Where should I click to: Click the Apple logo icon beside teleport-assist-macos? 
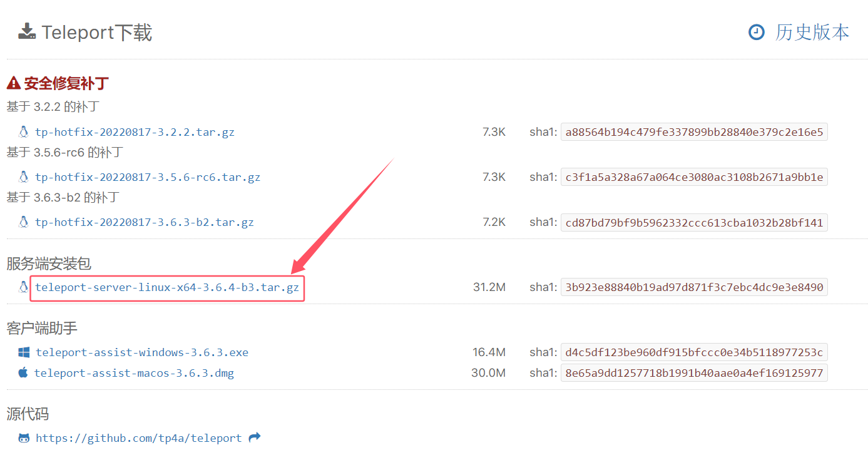[23, 372]
